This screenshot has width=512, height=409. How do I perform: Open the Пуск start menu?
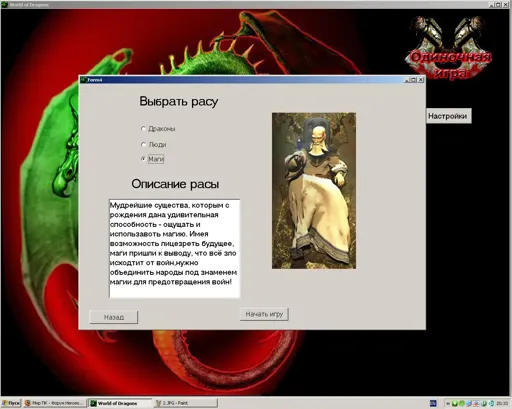(x=11, y=403)
